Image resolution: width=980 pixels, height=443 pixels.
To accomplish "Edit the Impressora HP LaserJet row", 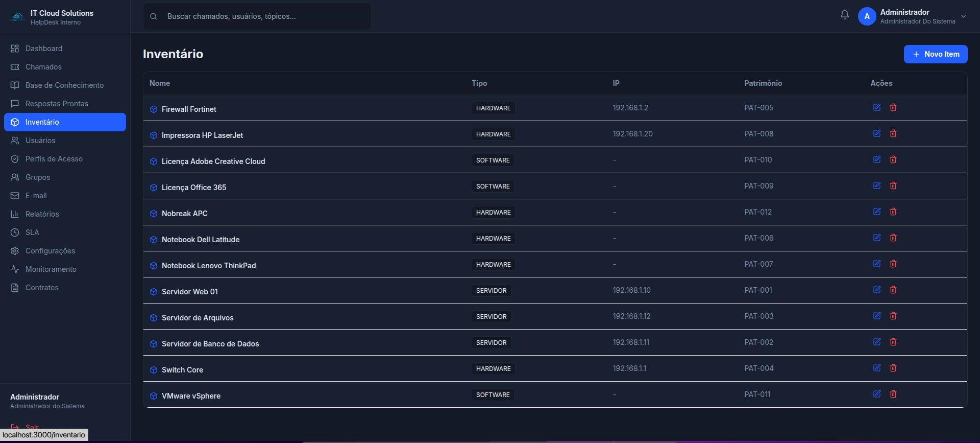I will coord(877,133).
